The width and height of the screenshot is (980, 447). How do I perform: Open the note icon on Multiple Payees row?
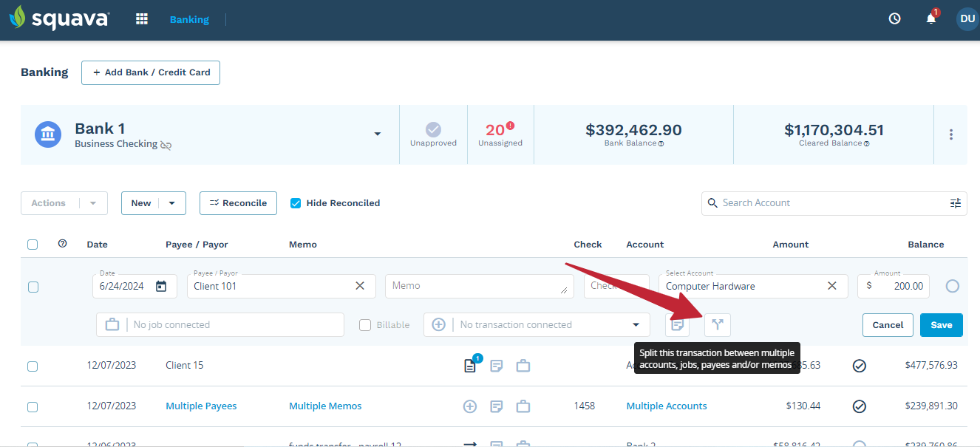497,406
